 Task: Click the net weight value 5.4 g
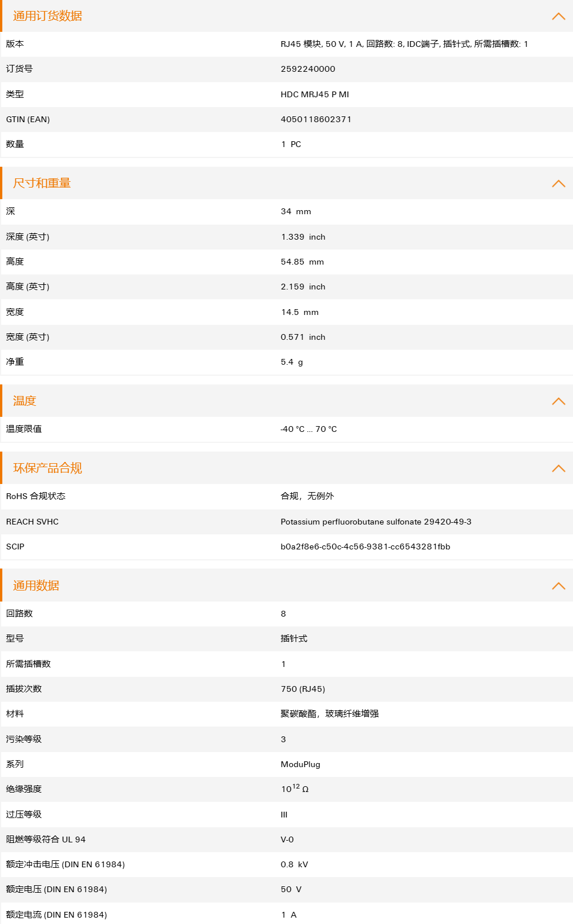tap(291, 362)
